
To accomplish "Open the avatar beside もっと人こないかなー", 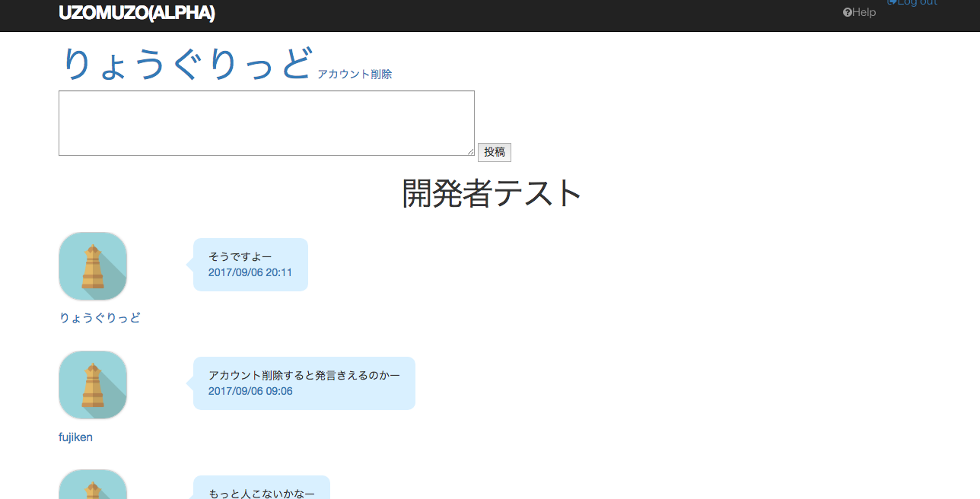I will pyautogui.click(x=93, y=485).
